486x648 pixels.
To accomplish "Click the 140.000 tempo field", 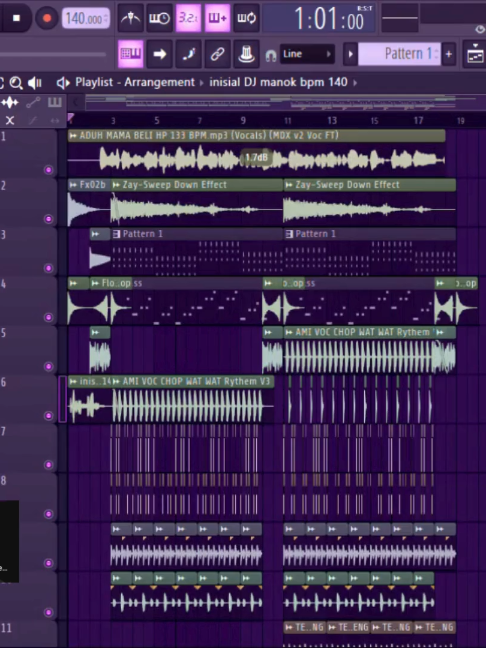I will pyautogui.click(x=86, y=18).
